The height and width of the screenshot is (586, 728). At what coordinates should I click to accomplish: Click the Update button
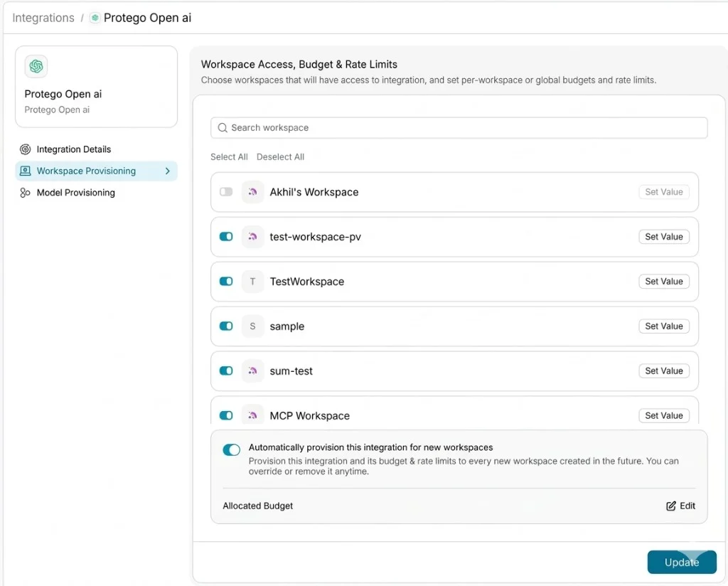click(682, 562)
